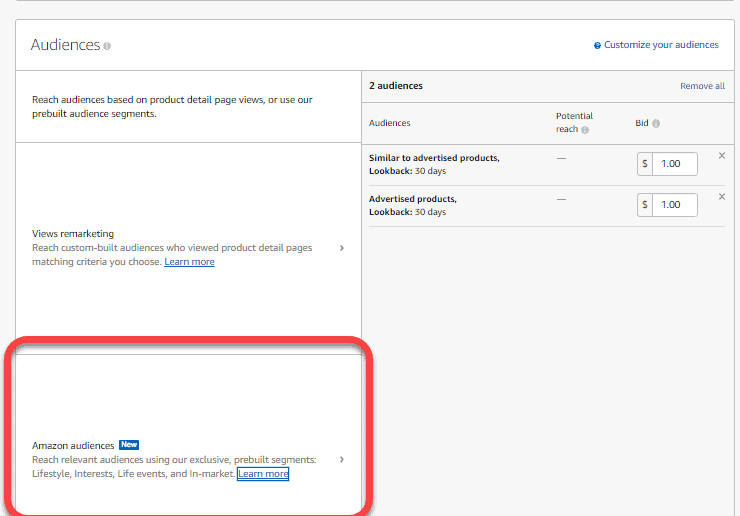Expand Amazon audiences with its chevron arrow

click(x=341, y=460)
